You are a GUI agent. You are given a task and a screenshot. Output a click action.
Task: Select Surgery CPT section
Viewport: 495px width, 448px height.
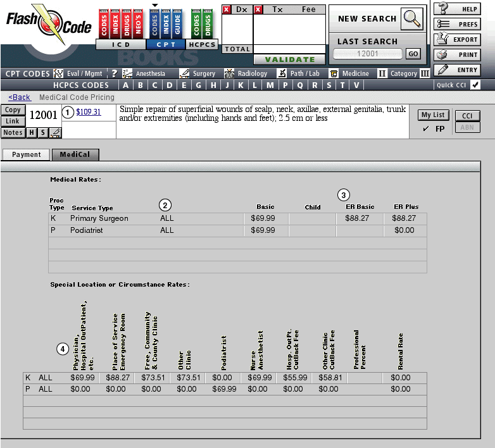[197, 73]
